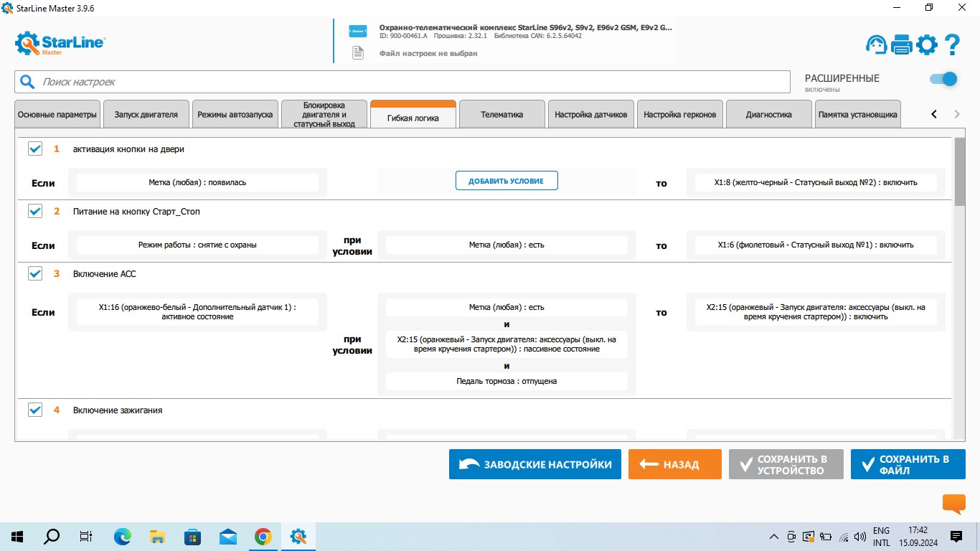Screen dimensions: 980x551
Task: Click rule 3 action ending in ': включить'
Action: tap(816, 312)
